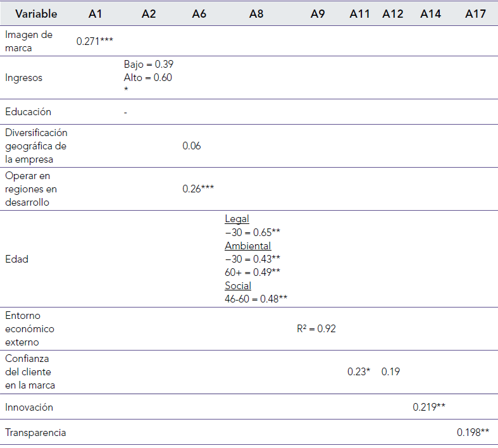Click the A11 column header
The image size is (498, 448).
[359, 14]
